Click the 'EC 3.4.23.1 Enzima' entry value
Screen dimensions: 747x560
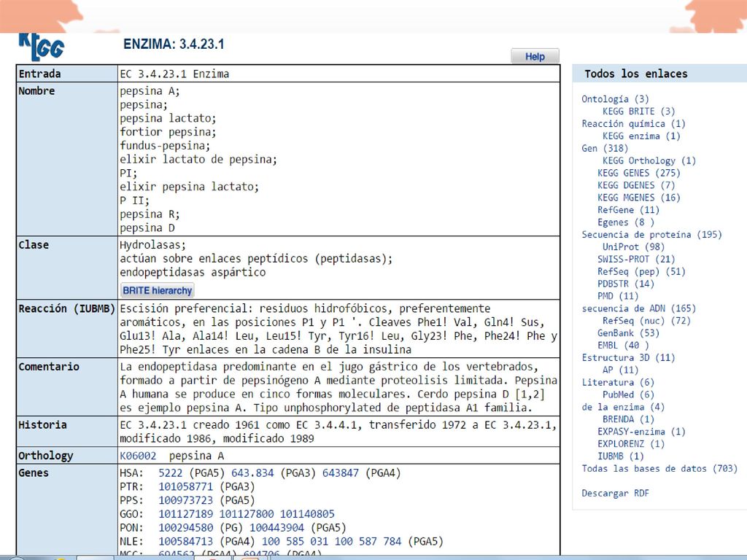click(x=174, y=74)
